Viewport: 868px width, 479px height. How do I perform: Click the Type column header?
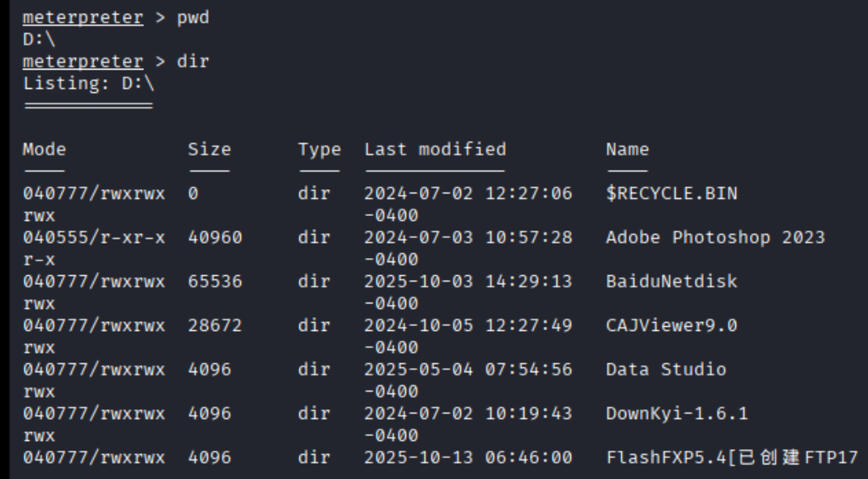[319, 149]
